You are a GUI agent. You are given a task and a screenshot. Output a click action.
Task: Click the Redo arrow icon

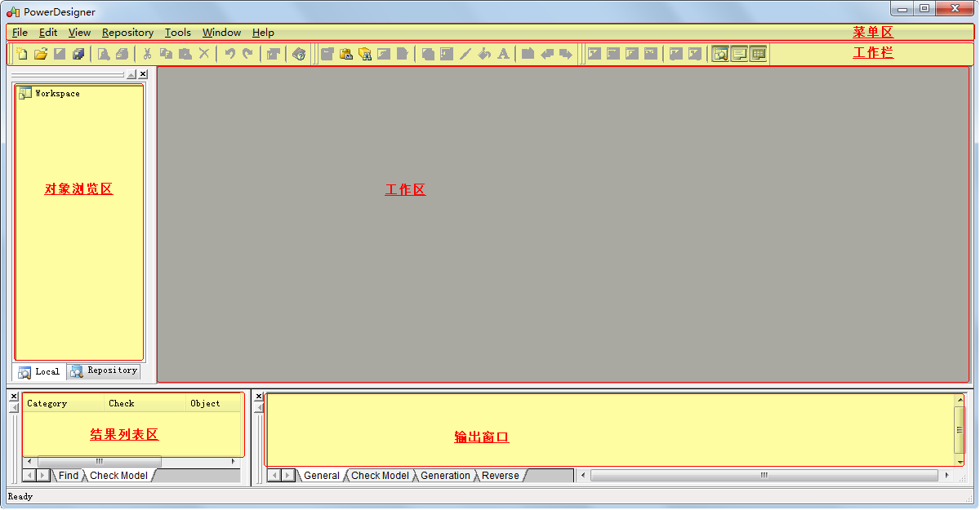[247, 54]
